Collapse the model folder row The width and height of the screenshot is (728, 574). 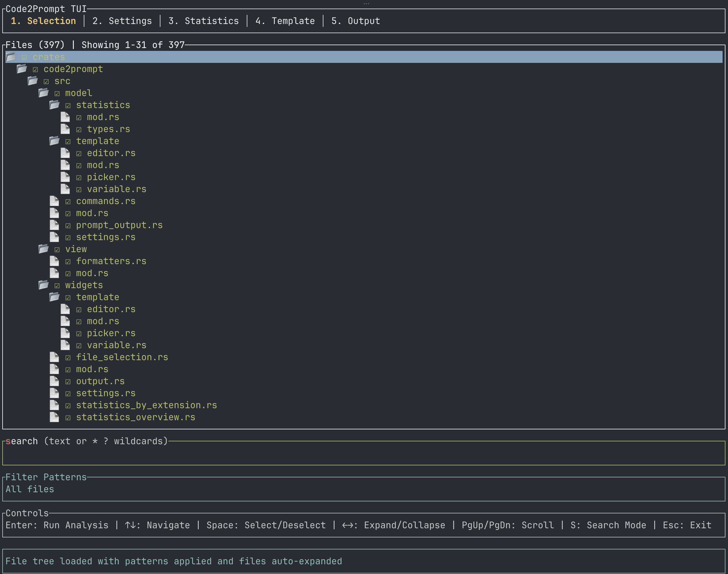364,93
